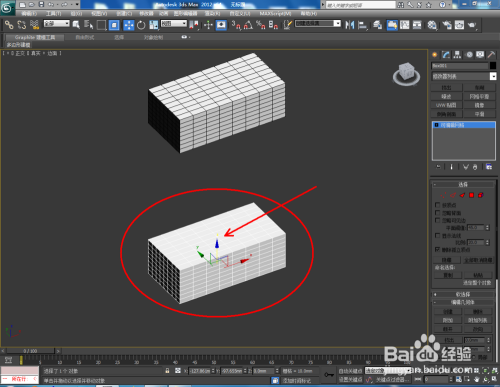The width and height of the screenshot is (500, 387).
Task: Click the 网格平滑 modifier button
Action: click(479, 96)
